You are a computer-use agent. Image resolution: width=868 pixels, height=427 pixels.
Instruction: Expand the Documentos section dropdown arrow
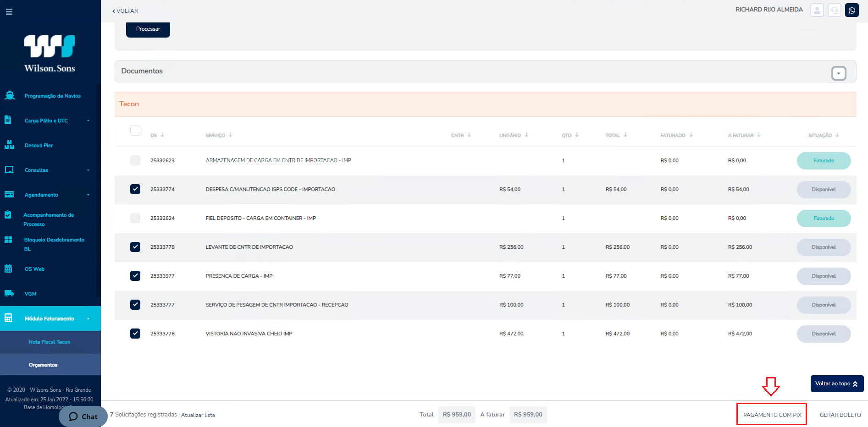(x=839, y=73)
